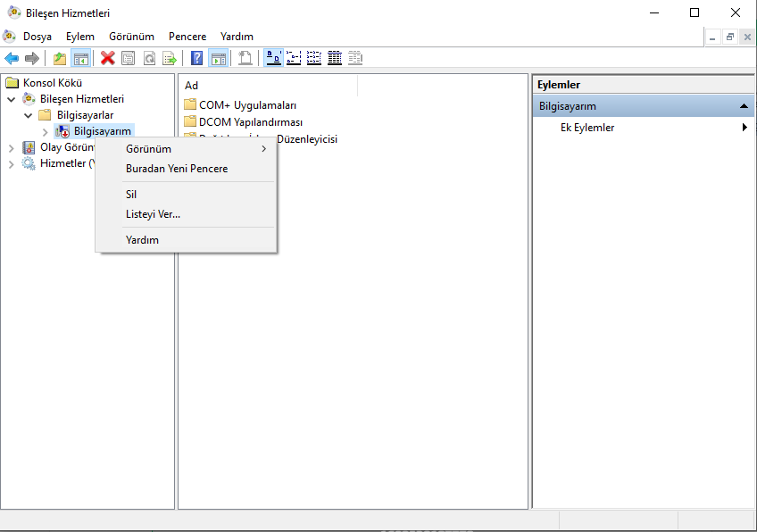Click the Refresh toolbar icon

point(149,58)
